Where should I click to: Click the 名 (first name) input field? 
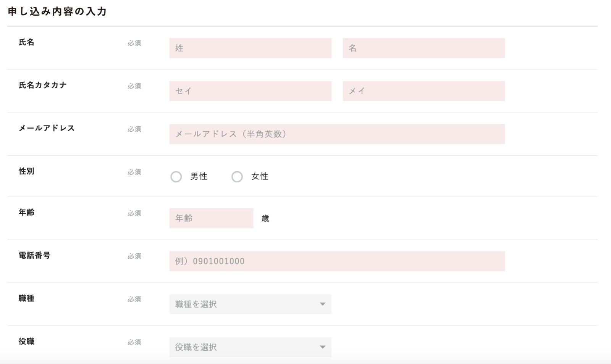click(x=423, y=48)
